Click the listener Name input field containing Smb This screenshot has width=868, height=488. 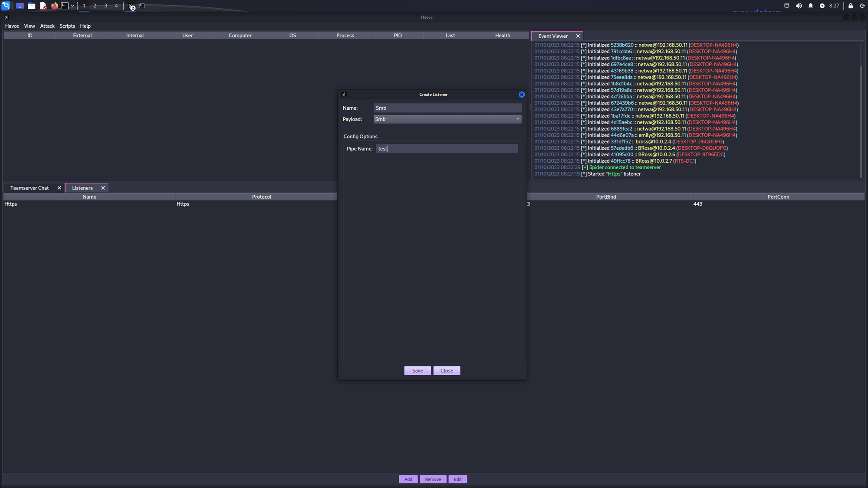tap(447, 108)
